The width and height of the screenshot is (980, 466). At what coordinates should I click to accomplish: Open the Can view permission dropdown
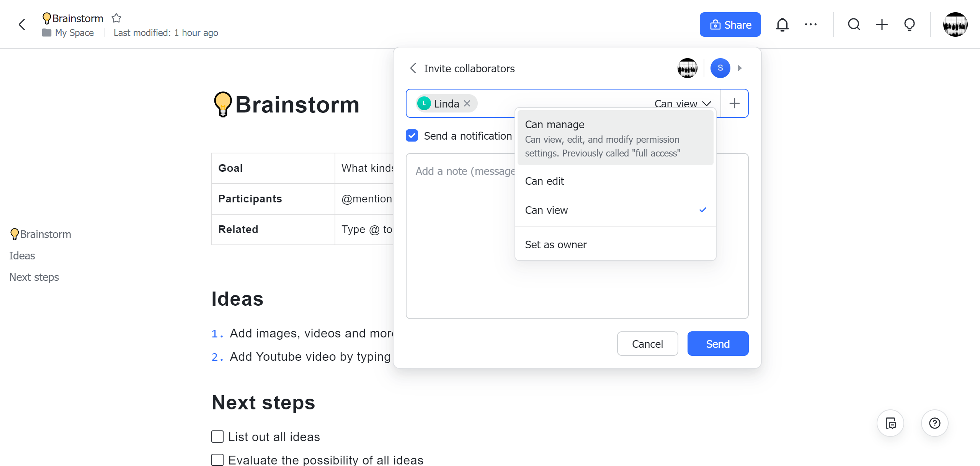683,103
